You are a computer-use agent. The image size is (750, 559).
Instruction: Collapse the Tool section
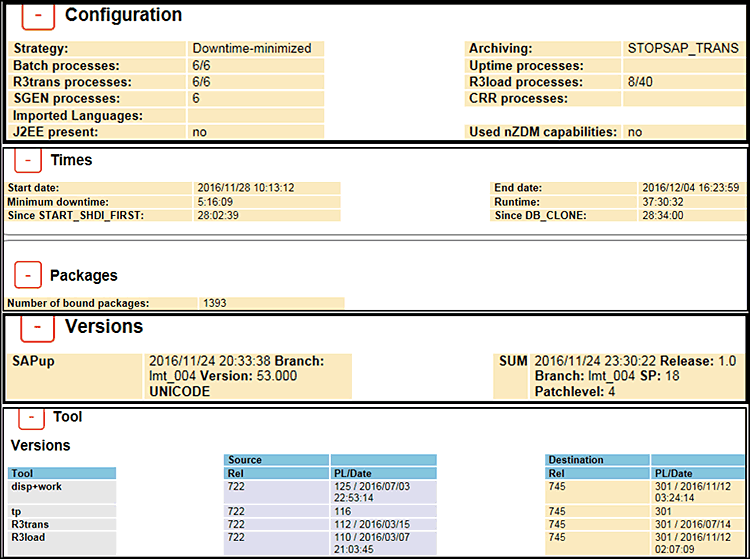31,417
